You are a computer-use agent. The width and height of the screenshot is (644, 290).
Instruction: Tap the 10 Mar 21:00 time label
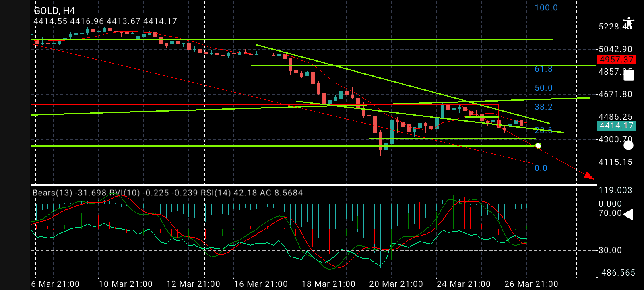tap(126, 284)
